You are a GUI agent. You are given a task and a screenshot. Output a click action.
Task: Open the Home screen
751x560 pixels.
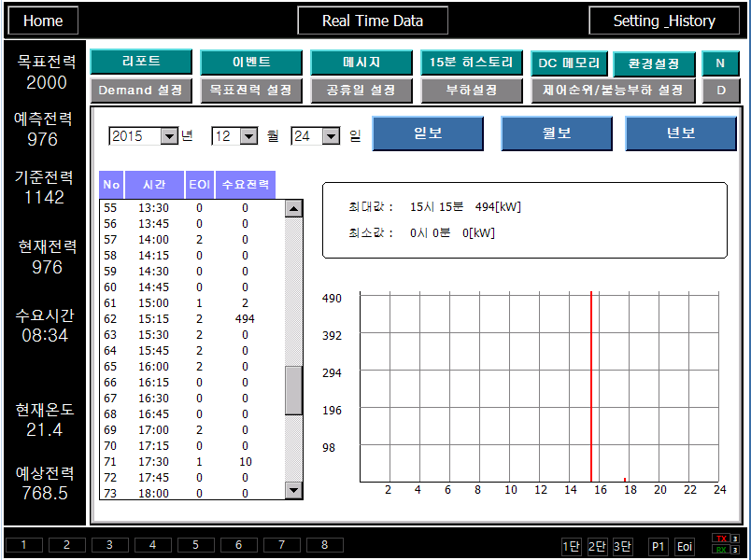43,21
